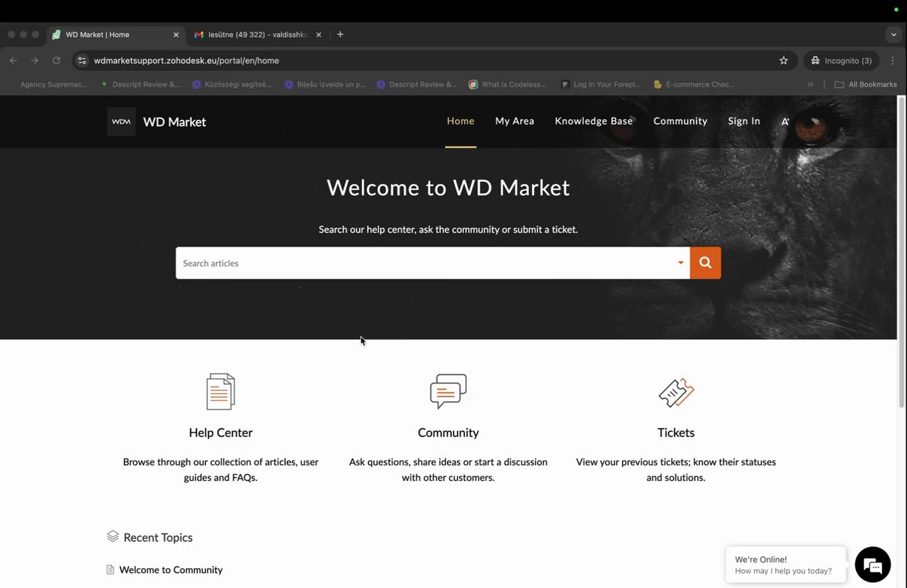The width and height of the screenshot is (907, 588).
Task: Click the Community chat bubbles icon
Action: tap(449, 391)
